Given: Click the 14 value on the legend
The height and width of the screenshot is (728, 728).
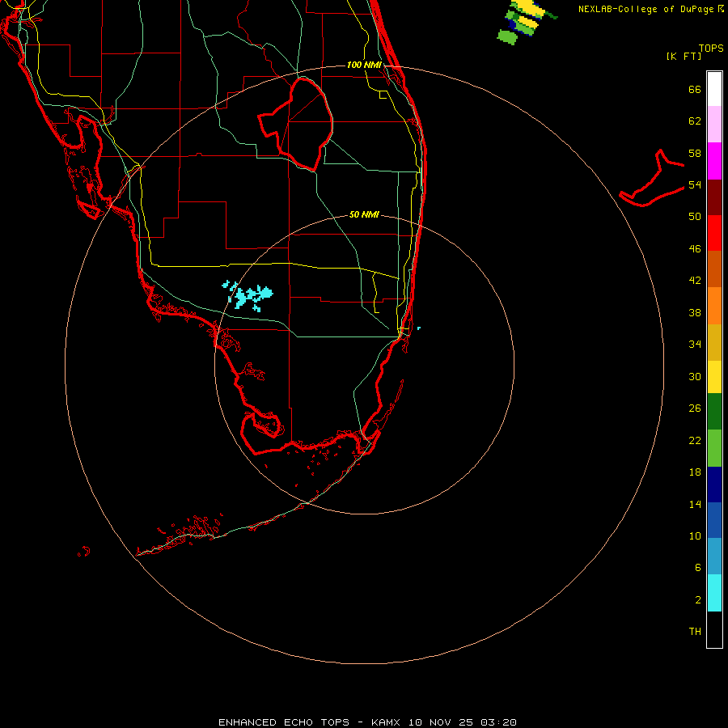Looking at the screenshot, I should [695, 504].
